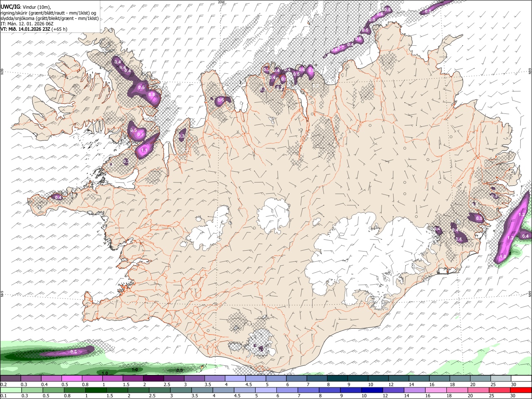Pick the lower-scale swatch between 4.5 and 5
Viewport: 532px width, 399px height.
point(245,390)
